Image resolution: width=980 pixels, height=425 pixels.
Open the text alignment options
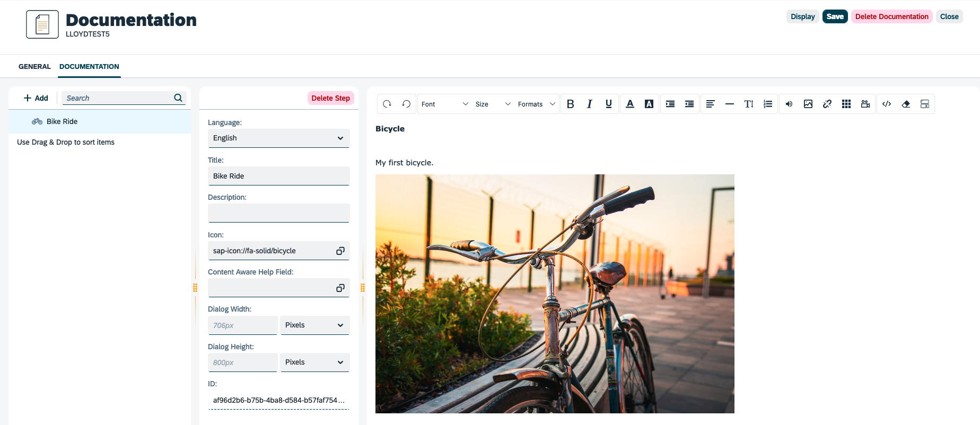tap(711, 104)
